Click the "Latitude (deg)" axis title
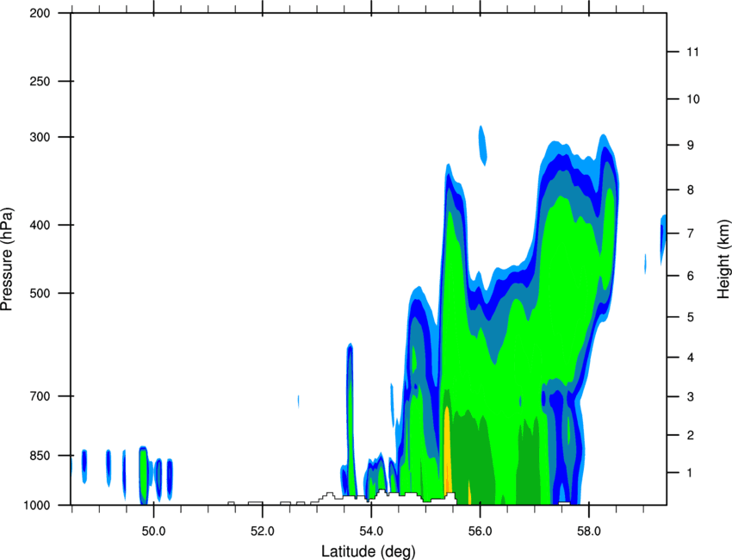Image resolution: width=732 pixels, height=560 pixels. [368, 551]
